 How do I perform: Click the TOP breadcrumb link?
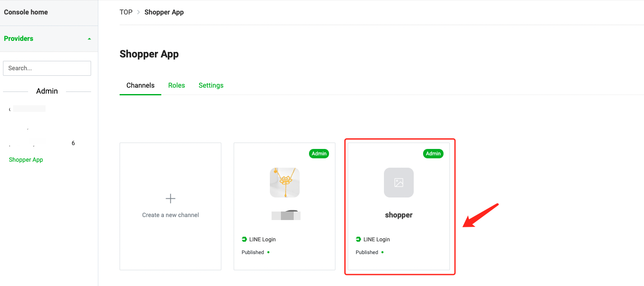(x=126, y=12)
